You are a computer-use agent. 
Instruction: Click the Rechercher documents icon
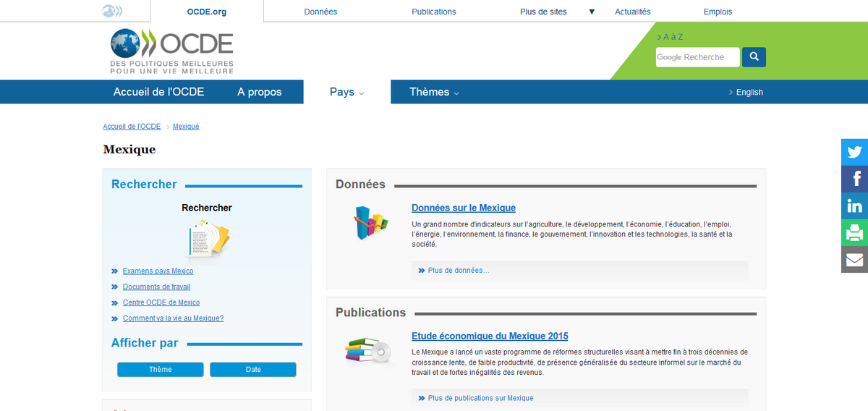pos(208,239)
